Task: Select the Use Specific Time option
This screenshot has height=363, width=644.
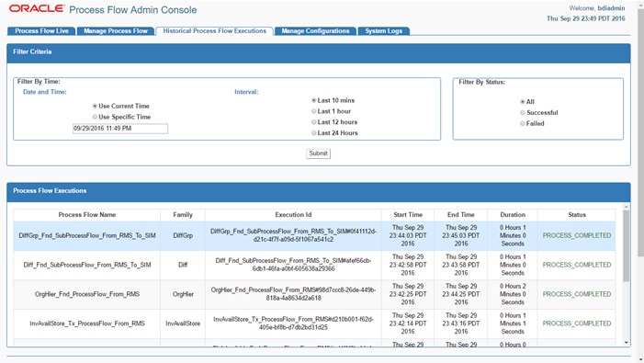Action: [x=95, y=117]
